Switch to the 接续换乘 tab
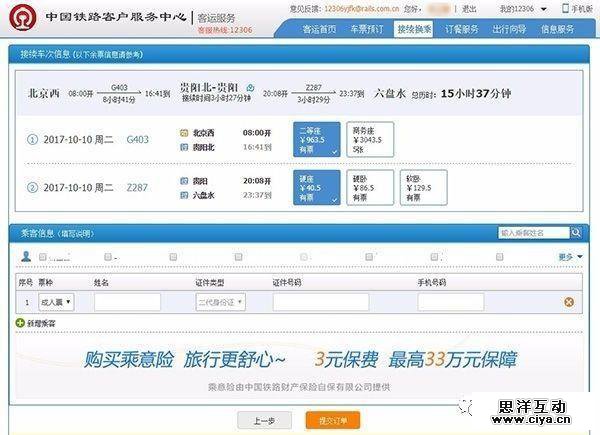Image resolution: width=600 pixels, height=435 pixels. [413, 29]
